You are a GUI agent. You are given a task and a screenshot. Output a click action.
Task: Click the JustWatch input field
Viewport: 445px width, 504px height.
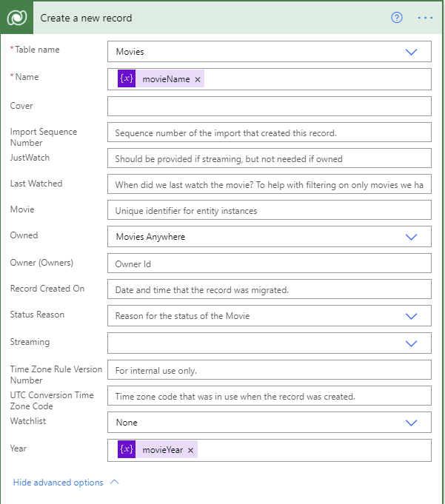(x=270, y=158)
